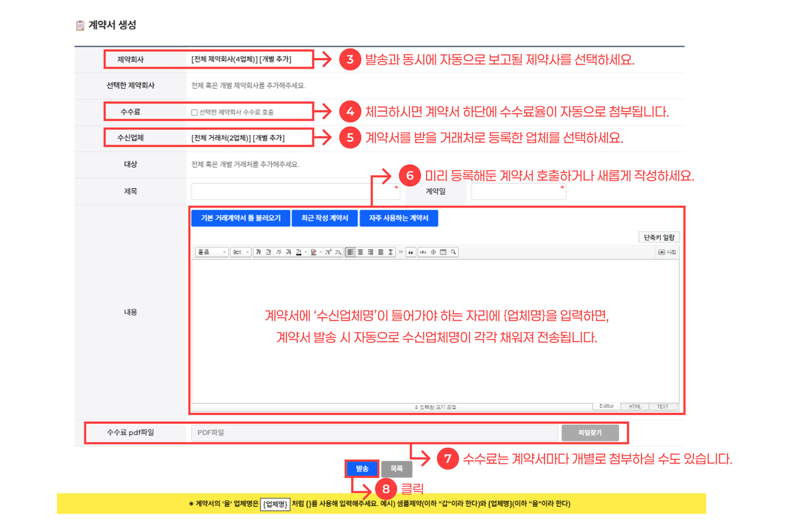Open the 9pt font size dropdown
This screenshot has width=790, height=532.
coord(241,252)
